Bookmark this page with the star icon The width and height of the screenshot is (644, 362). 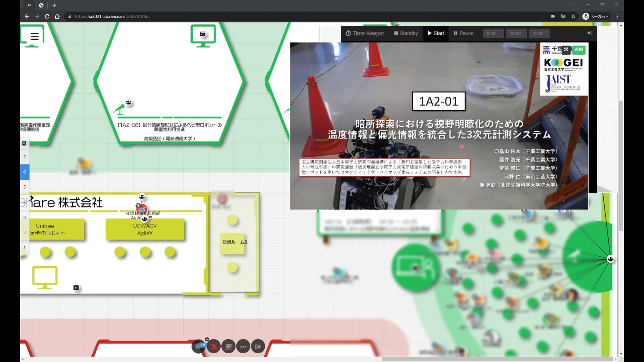click(x=573, y=16)
